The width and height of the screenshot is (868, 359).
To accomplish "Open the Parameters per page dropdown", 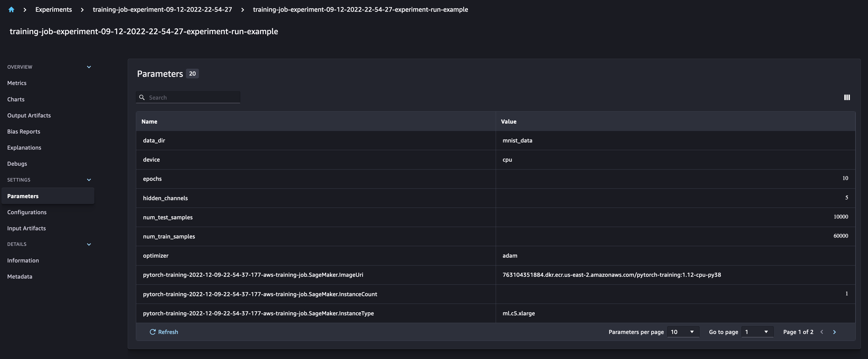I will [x=683, y=332].
